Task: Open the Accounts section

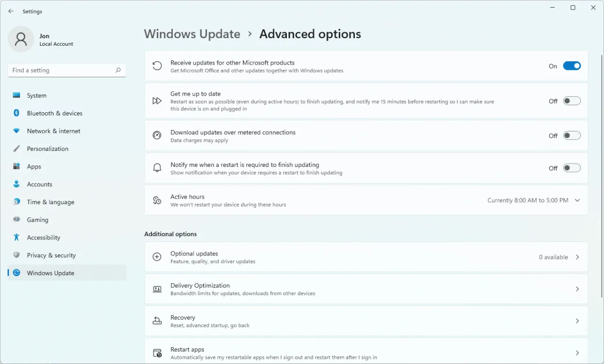Action: [40, 184]
